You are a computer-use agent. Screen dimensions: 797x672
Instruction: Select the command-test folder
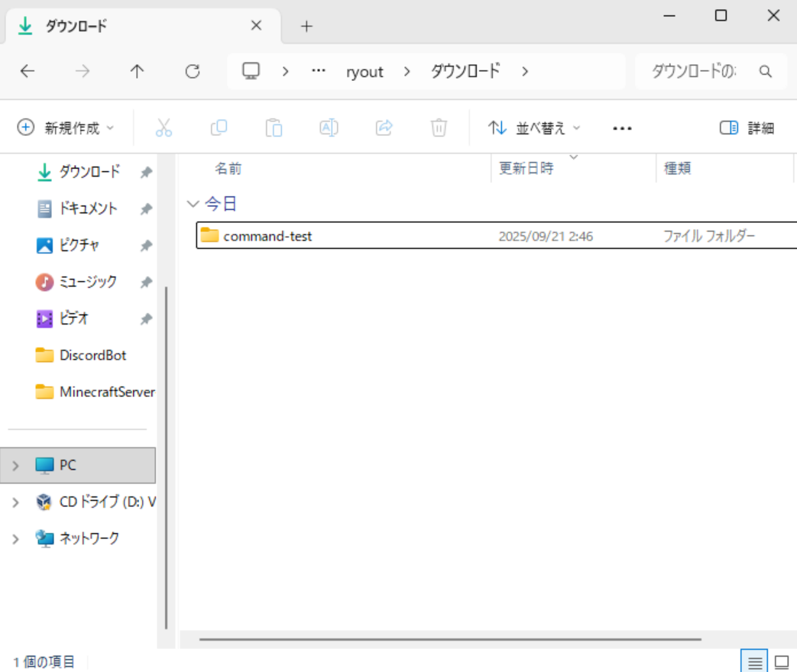point(267,236)
